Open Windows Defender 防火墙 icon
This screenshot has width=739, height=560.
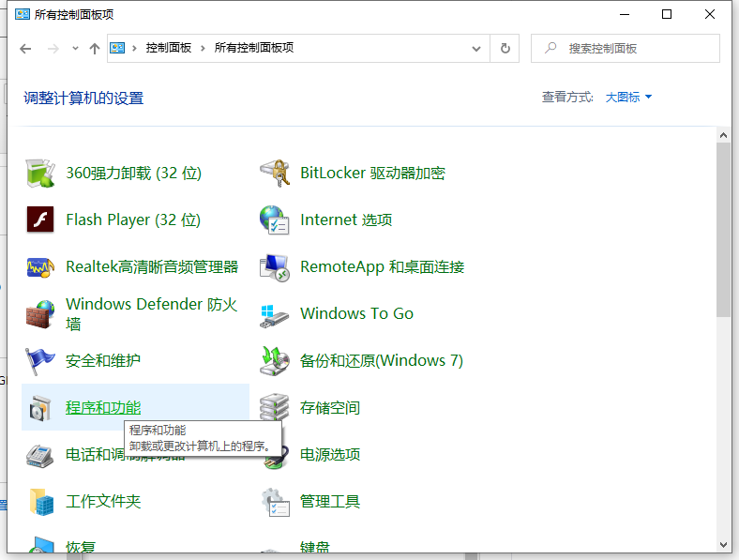[x=40, y=314]
